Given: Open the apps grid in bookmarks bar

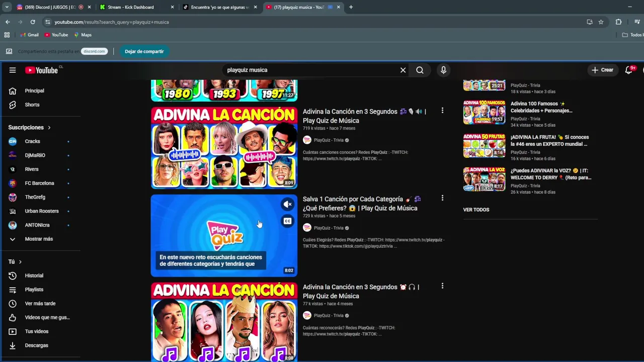Looking at the screenshot, I should [x=7, y=35].
